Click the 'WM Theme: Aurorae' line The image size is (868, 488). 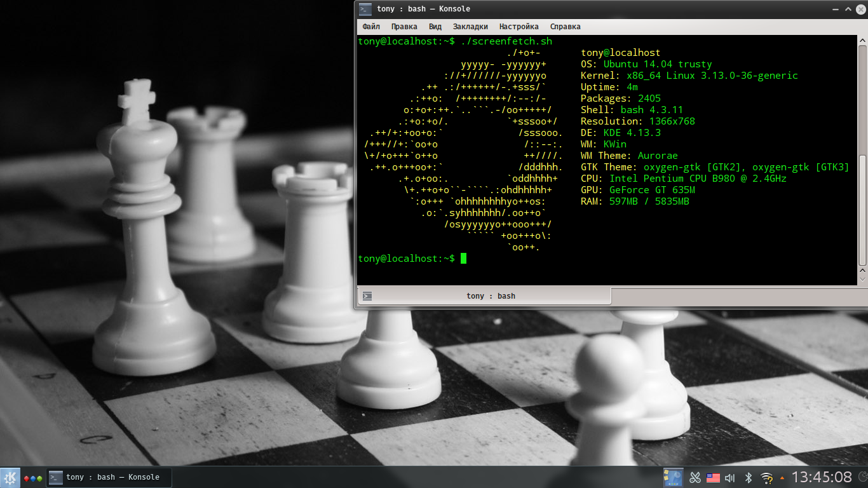(x=629, y=156)
